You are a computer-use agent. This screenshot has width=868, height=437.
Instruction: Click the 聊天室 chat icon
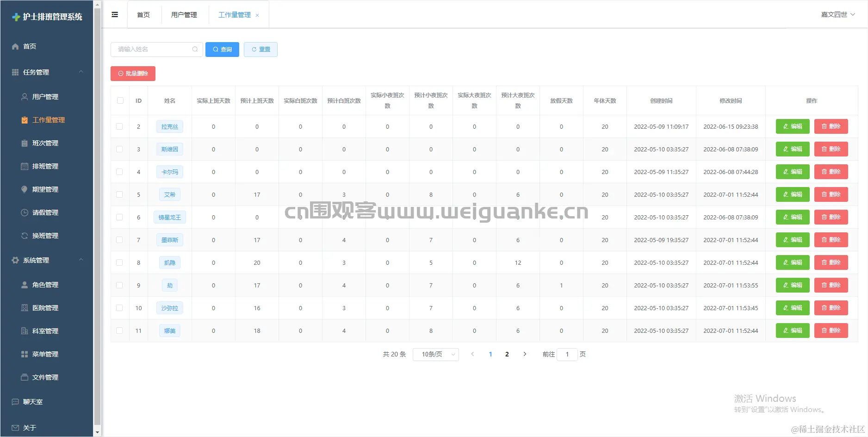tap(15, 402)
